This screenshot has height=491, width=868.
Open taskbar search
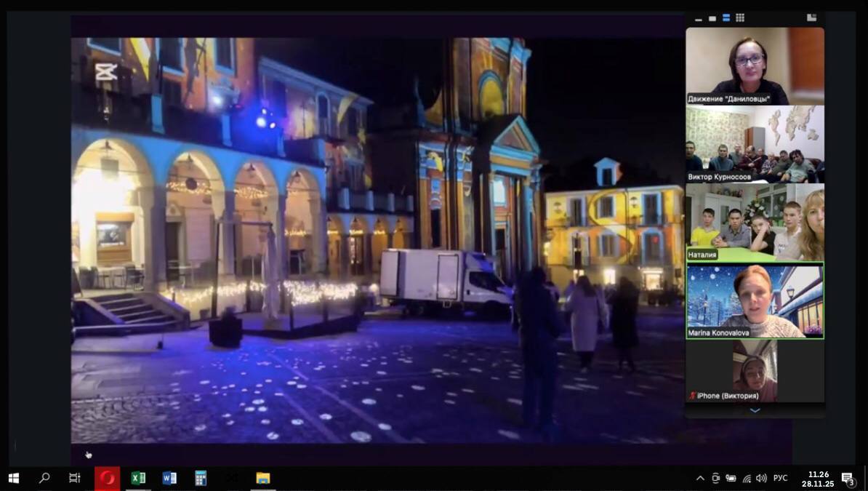44,478
